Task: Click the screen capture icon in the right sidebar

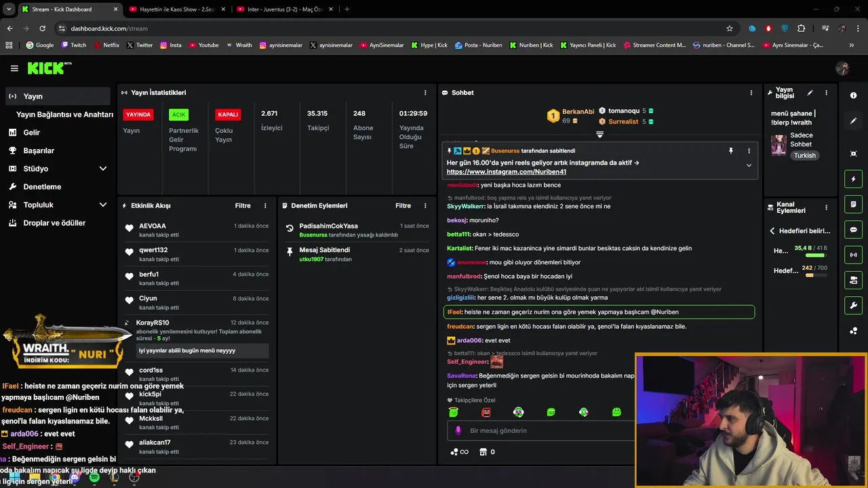Action: 853,154
